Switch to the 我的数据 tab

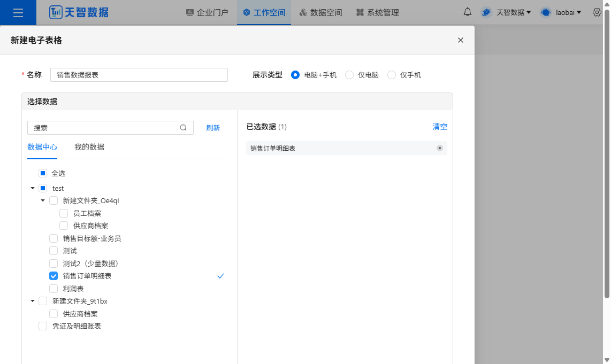pos(89,147)
